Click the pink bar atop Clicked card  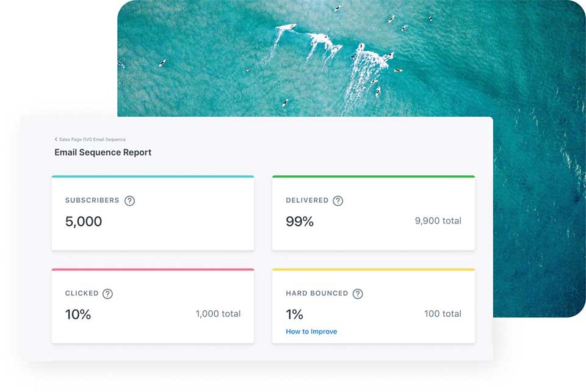point(153,269)
